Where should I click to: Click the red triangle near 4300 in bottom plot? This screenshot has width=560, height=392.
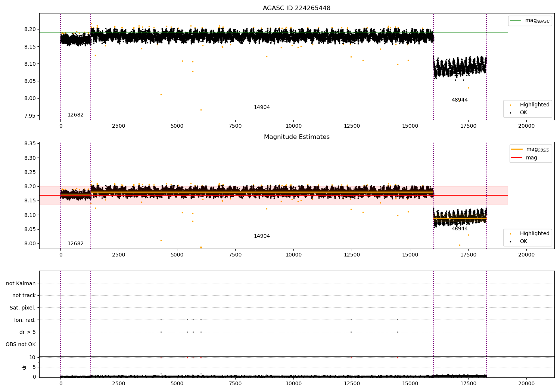(x=161, y=357)
